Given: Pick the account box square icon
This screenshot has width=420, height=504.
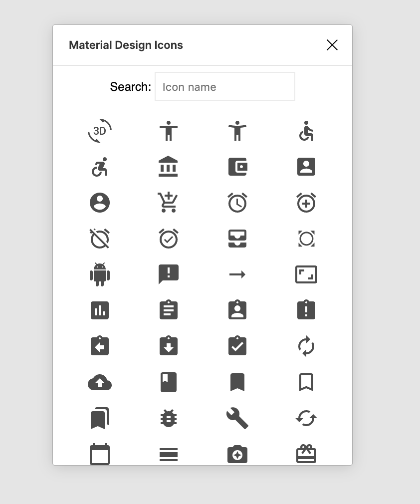Looking at the screenshot, I should coord(306,167).
